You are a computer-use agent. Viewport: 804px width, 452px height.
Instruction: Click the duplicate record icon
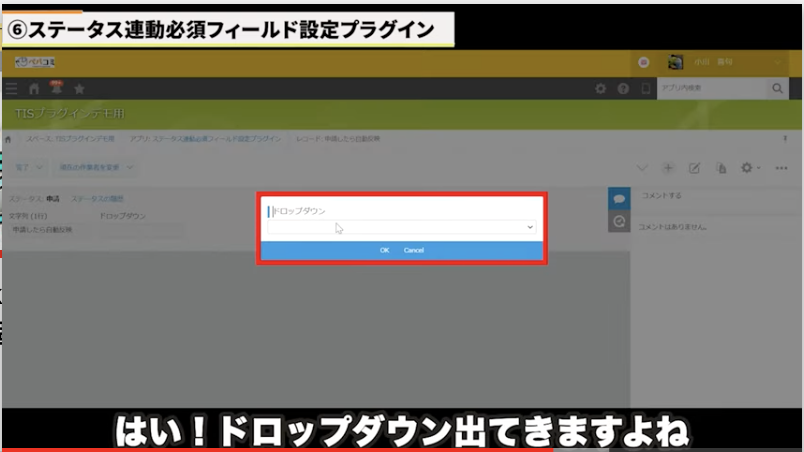coord(720,168)
